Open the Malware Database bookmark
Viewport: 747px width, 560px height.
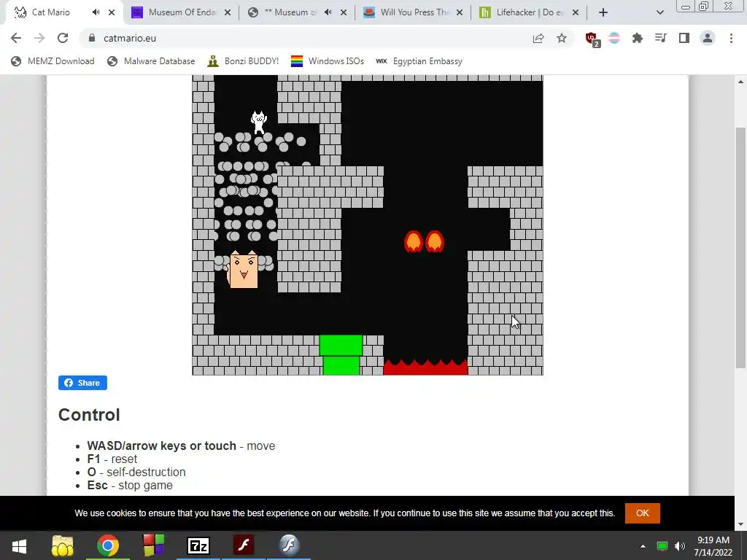click(151, 61)
